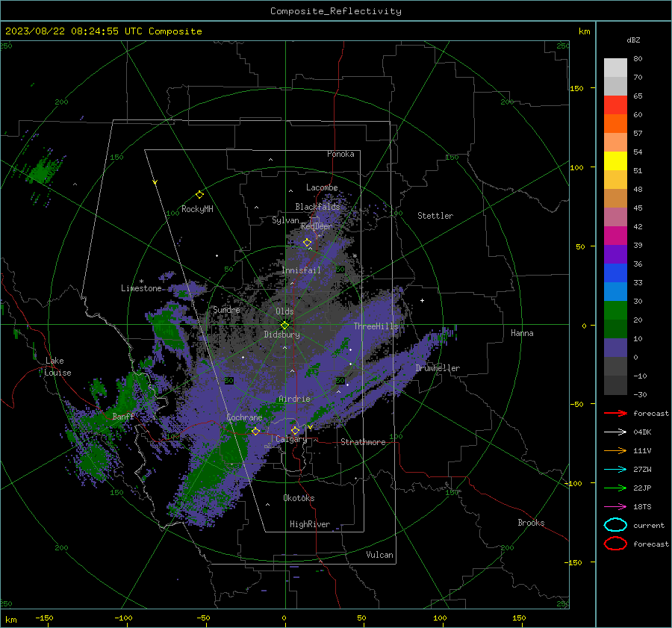Click the Hanna label

pos(522,333)
